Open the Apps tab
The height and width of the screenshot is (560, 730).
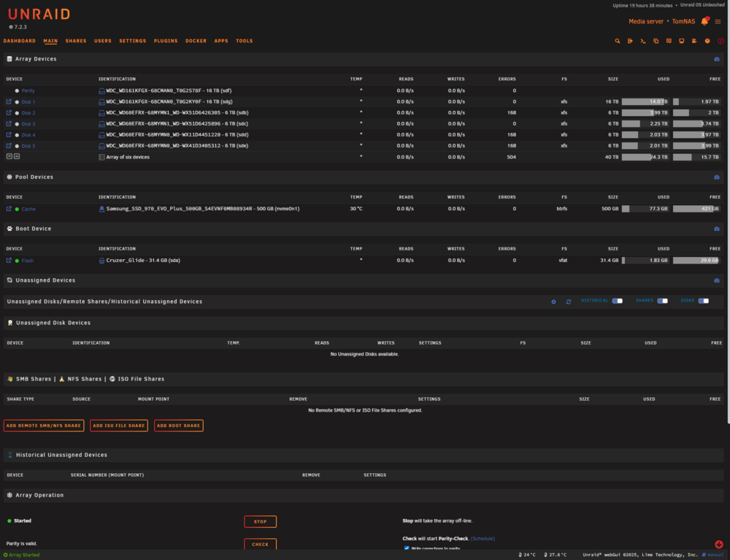(221, 41)
